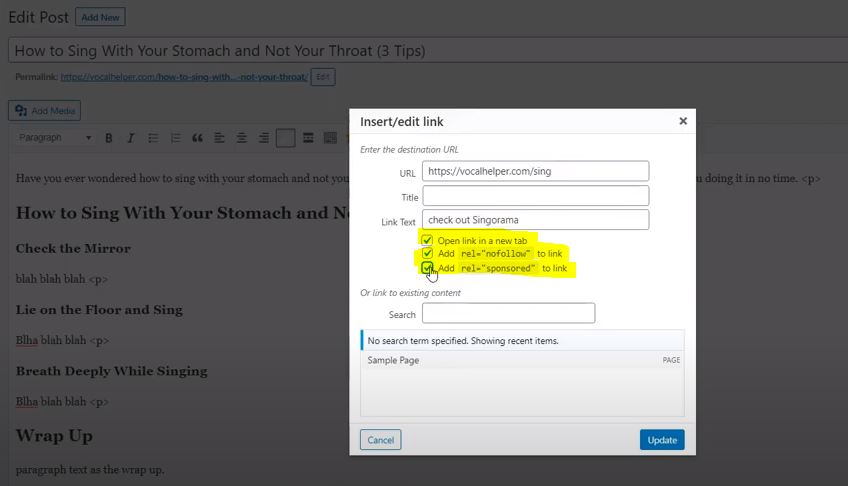Focus the post title field
The image size is (848, 486).
(427, 51)
